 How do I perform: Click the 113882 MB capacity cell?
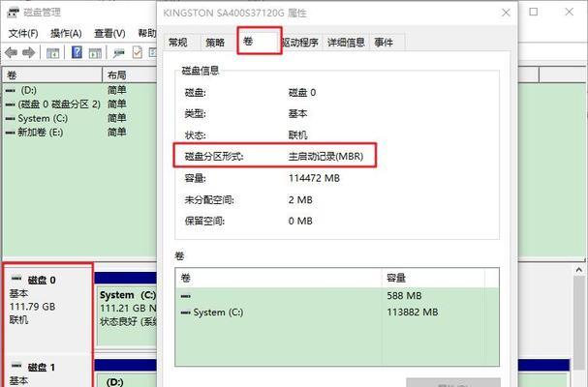point(412,313)
